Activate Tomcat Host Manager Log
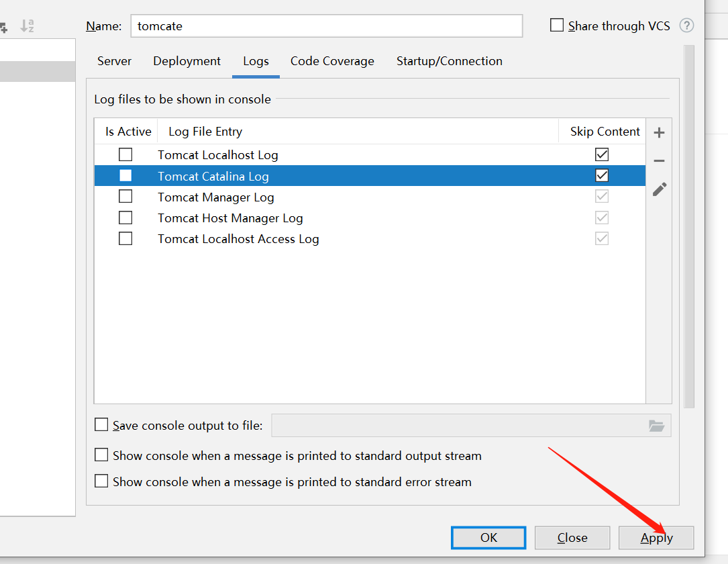The width and height of the screenshot is (728, 564). point(125,218)
